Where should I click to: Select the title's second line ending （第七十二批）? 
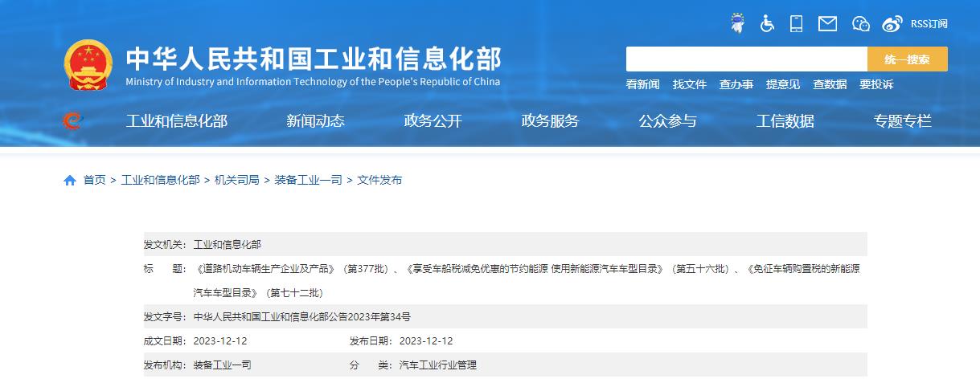point(258,293)
